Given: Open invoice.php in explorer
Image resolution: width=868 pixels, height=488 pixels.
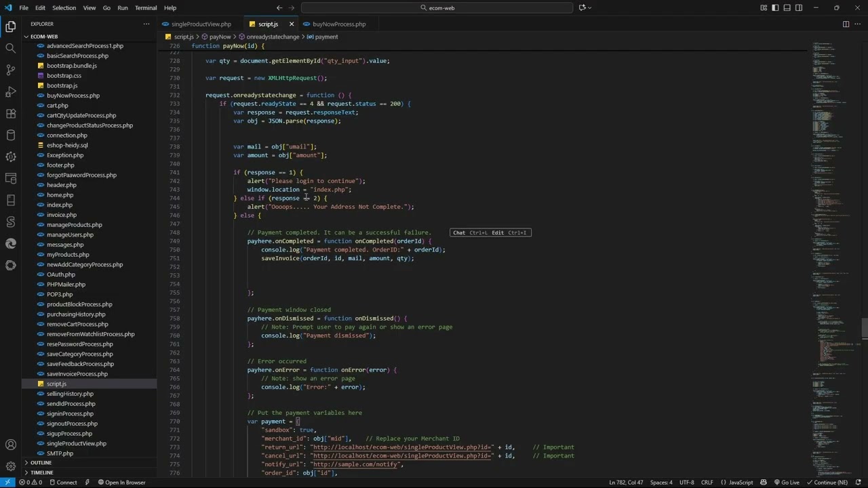Looking at the screenshot, I should tap(61, 215).
